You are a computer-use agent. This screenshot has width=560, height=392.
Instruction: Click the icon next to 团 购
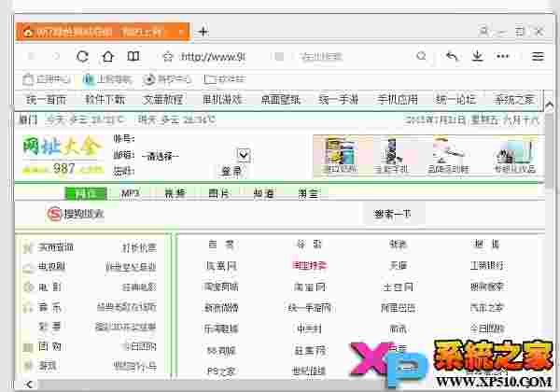pos(28,346)
